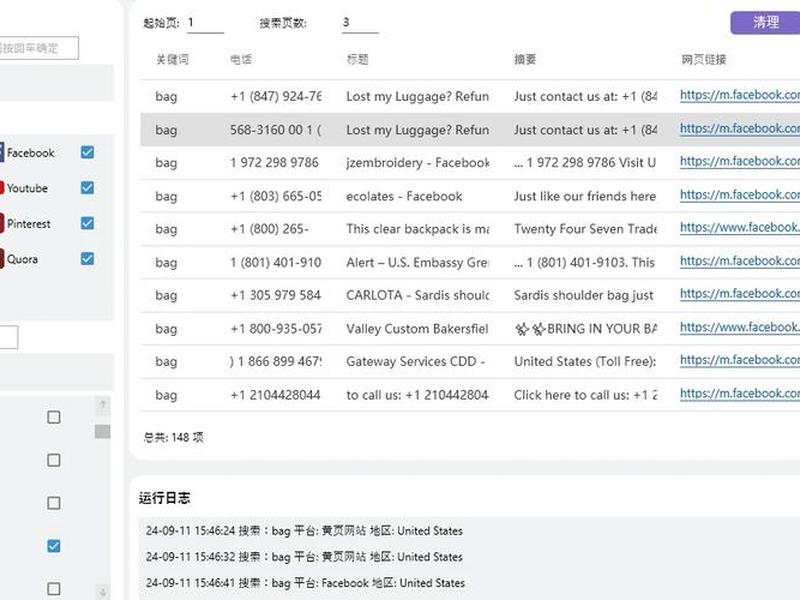The image size is (800, 600).
Task: Click the 运行日志 heading
Action: click(x=164, y=498)
